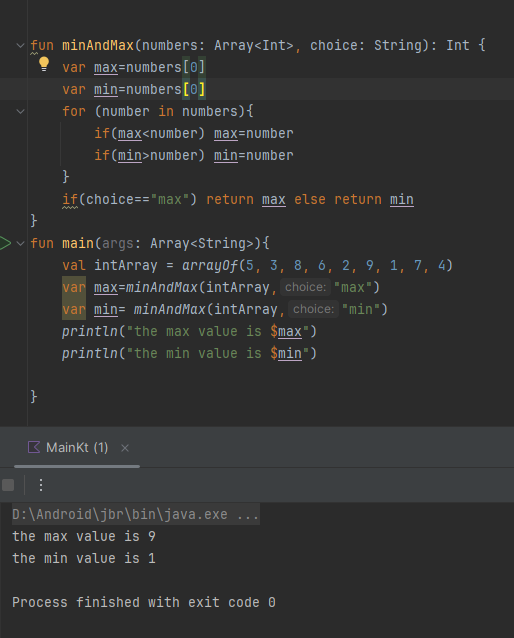Click the yellow lightbulb quick-fix icon
Screen dimensions: 514x638
point(44,64)
